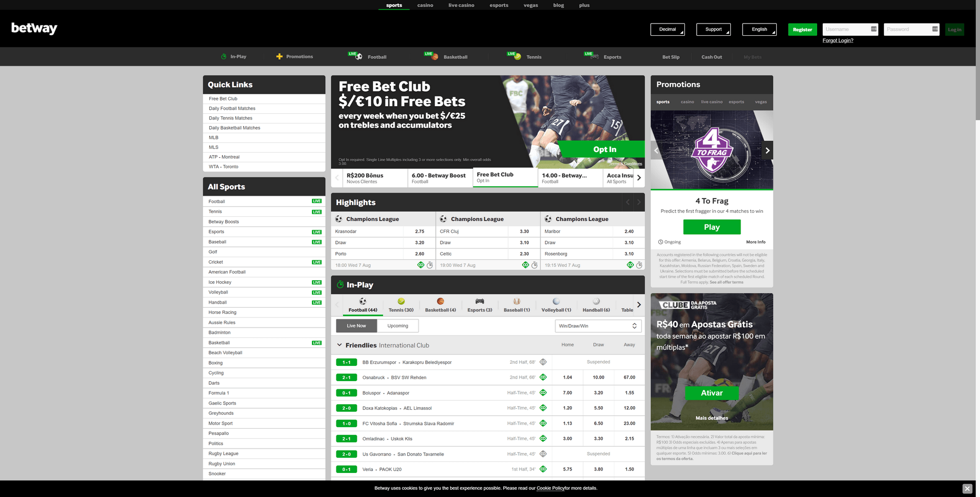Click the live stream icon for Maribor v Rosenborg
Viewport: 980px width, 497px height.
[630, 265]
